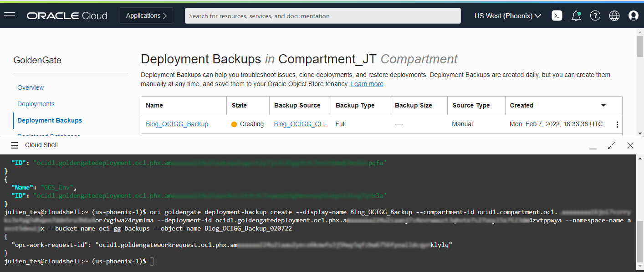The width and height of the screenshot is (644, 272).
Task: Open the main navigation hamburger menu
Action: point(10,15)
